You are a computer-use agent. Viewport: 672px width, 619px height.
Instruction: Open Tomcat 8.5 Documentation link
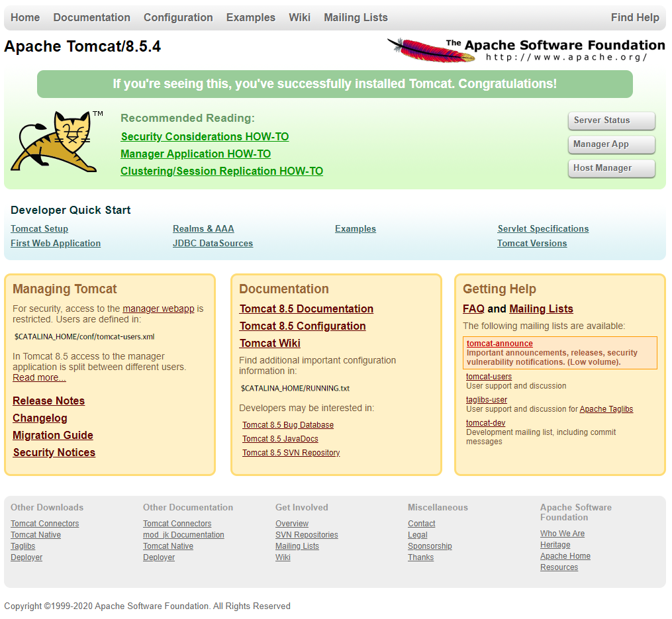tap(307, 309)
